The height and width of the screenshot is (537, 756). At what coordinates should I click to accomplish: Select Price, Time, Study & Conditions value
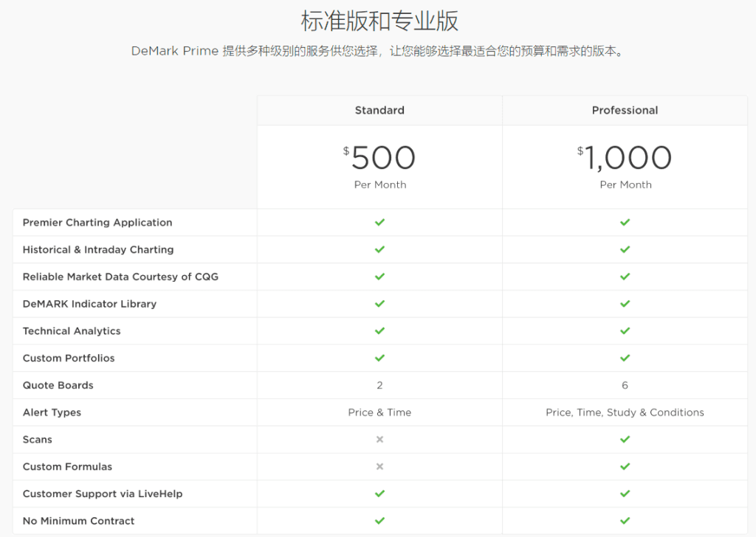tap(625, 412)
